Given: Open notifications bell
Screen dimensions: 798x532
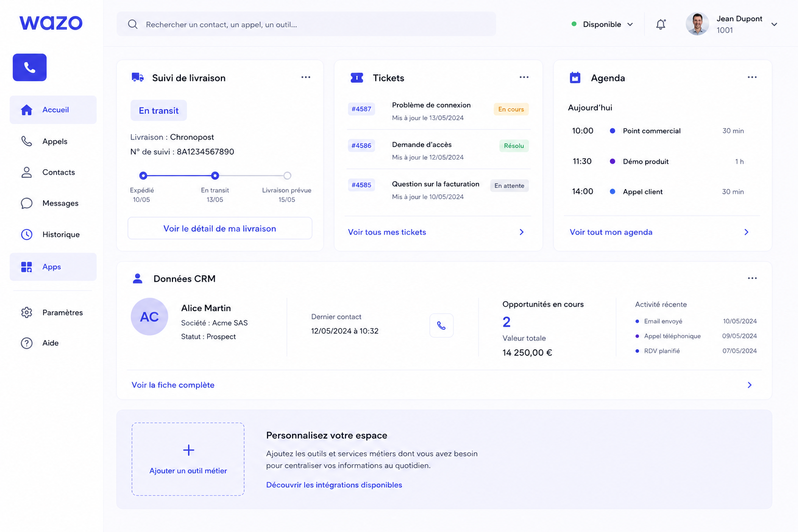Looking at the screenshot, I should [x=661, y=24].
